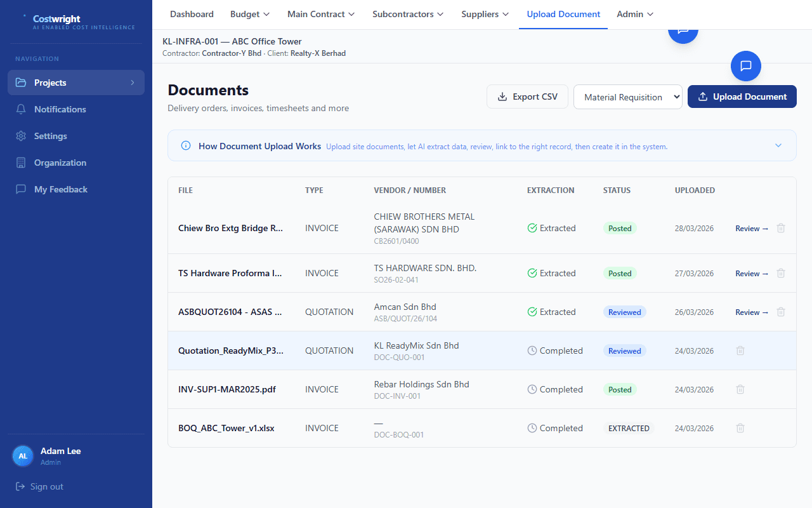Delete the ASBQUOT26104 document via trash icon
Image resolution: width=812 pixels, height=508 pixels.
pyautogui.click(x=781, y=312)
